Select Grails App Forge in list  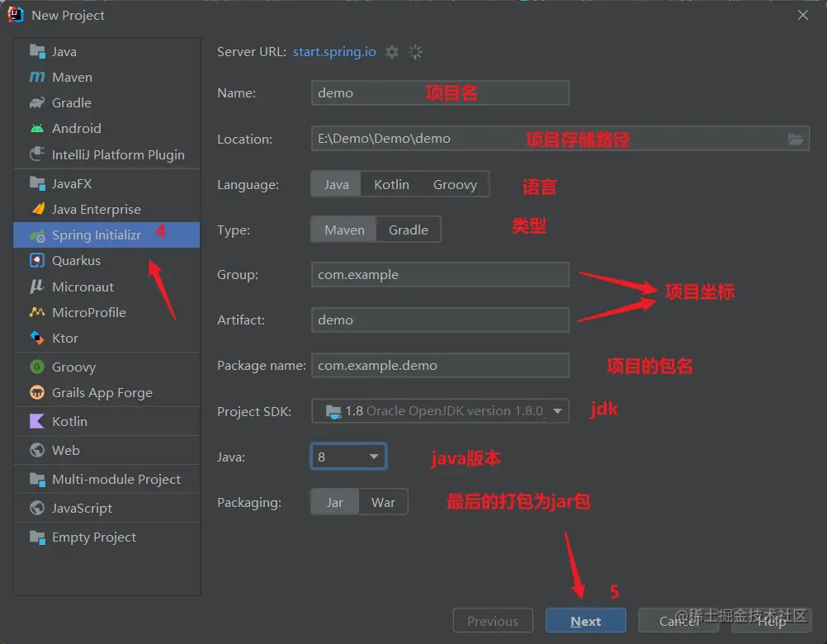coord(106,392)
